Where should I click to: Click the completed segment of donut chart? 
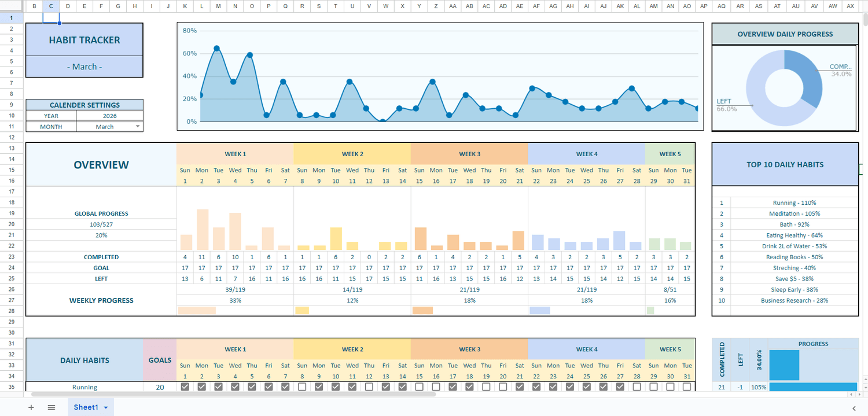click(x=806, y=75)
